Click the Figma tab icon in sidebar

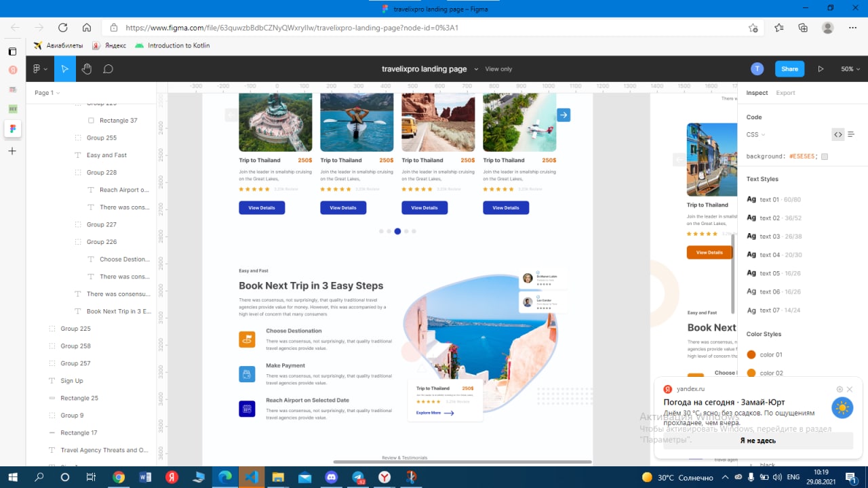12,129
